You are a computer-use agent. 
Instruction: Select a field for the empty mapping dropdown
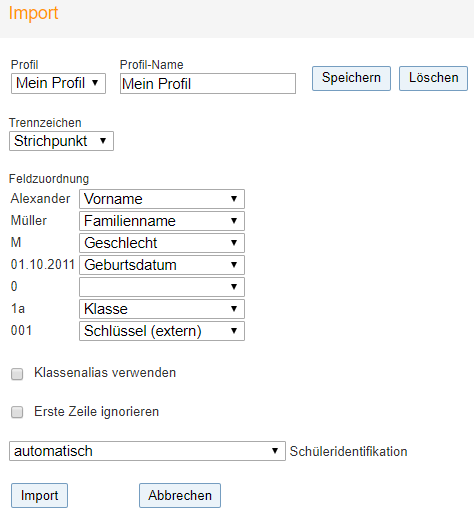[162, 287]
